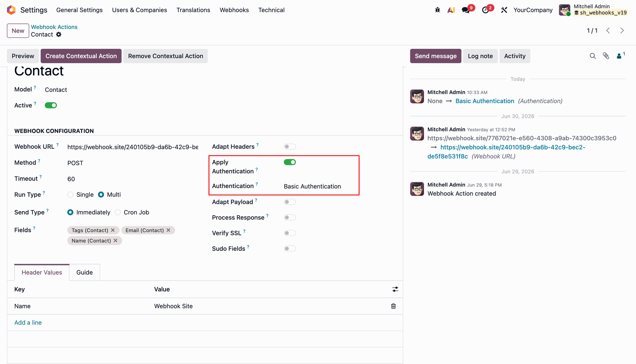Screen dimensions: 636x364
Task: Switch to the Header Values tab
Action: (x=42, y=272)
